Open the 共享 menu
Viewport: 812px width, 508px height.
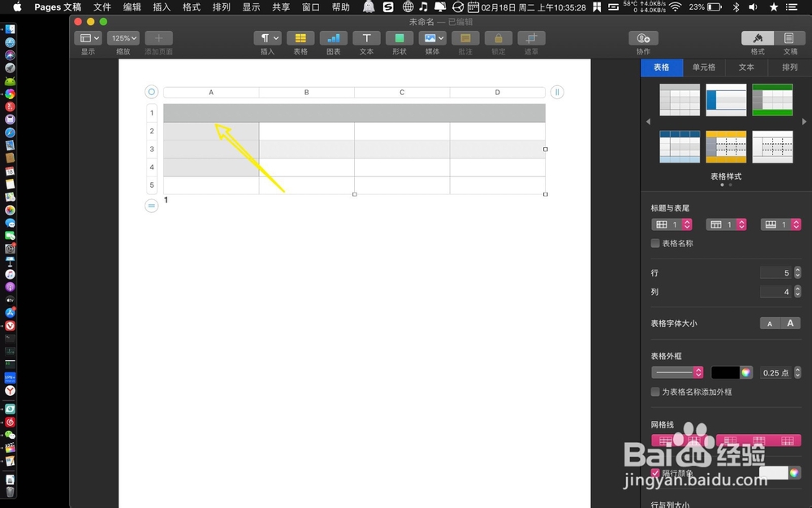[x=281, y=7]
